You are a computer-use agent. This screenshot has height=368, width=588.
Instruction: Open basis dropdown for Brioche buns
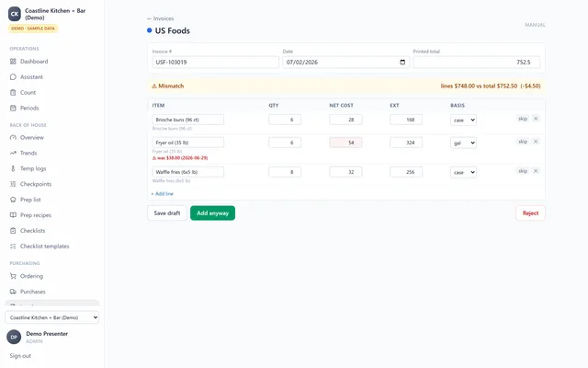[x=463, y=121]
